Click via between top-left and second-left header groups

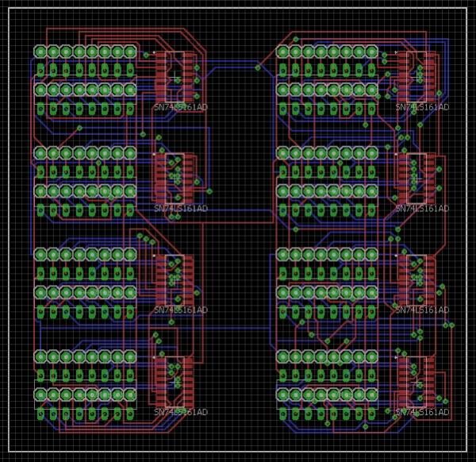click(79, 128)
